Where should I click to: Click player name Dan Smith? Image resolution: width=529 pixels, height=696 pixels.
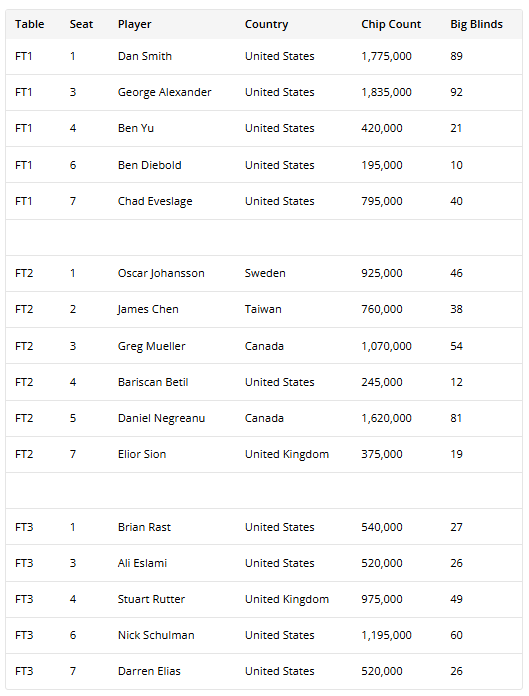[145, 56]
